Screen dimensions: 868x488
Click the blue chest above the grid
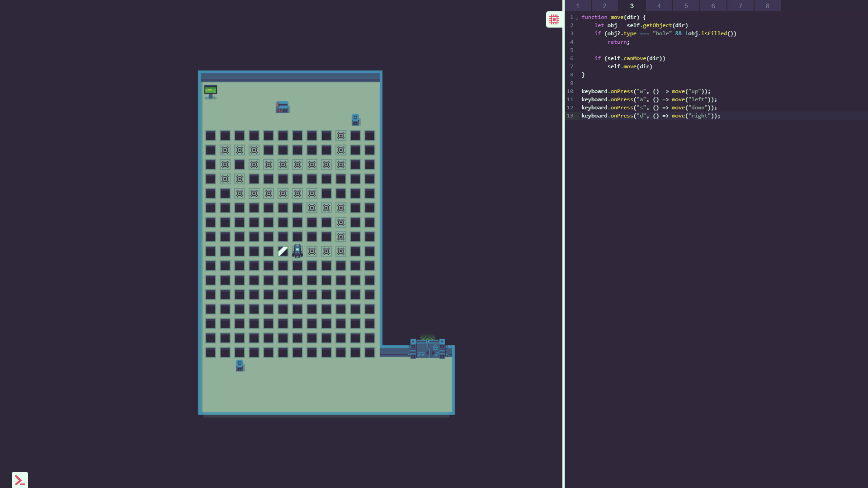click(x=282, y=108)
